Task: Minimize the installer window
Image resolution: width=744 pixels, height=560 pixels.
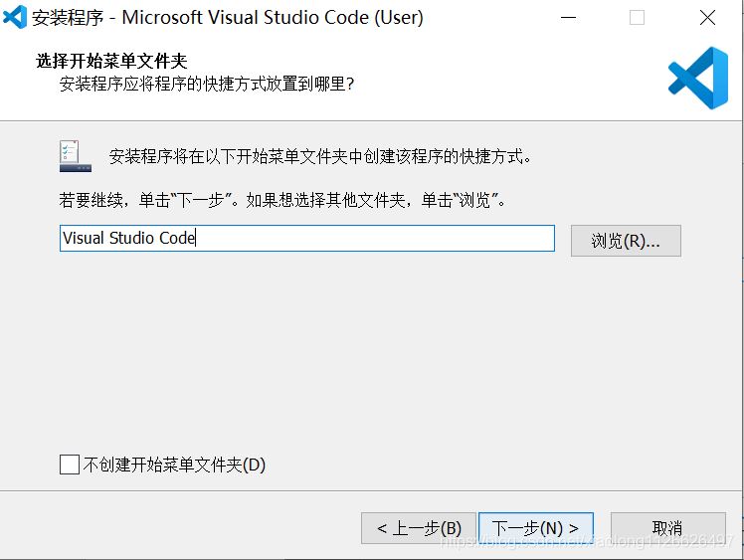Action: 569,18
